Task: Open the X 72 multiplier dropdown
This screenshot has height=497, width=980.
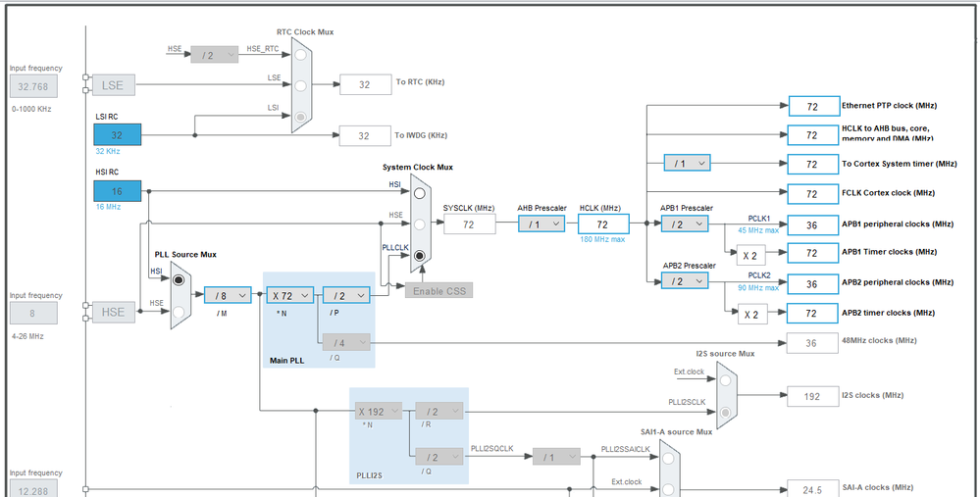Action: click(290, 295)
